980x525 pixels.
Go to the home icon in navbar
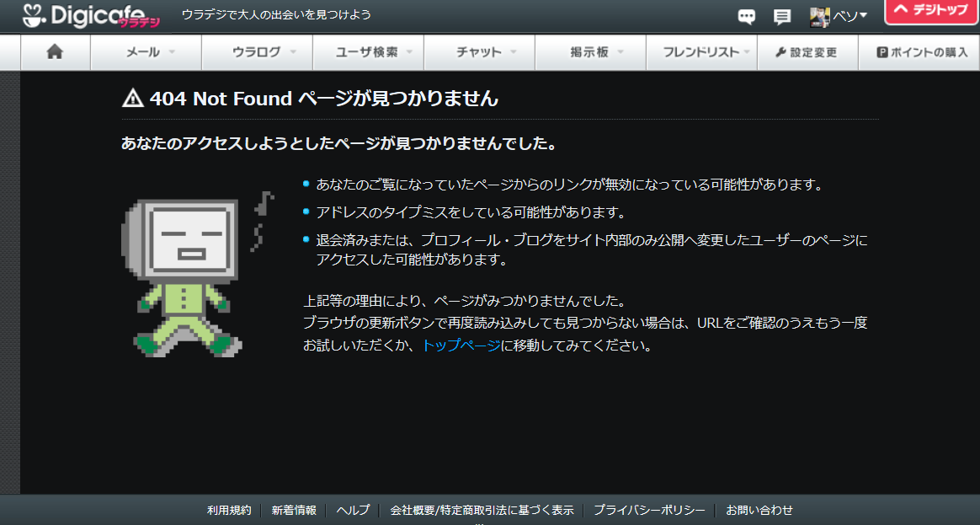tap(55, 52)
